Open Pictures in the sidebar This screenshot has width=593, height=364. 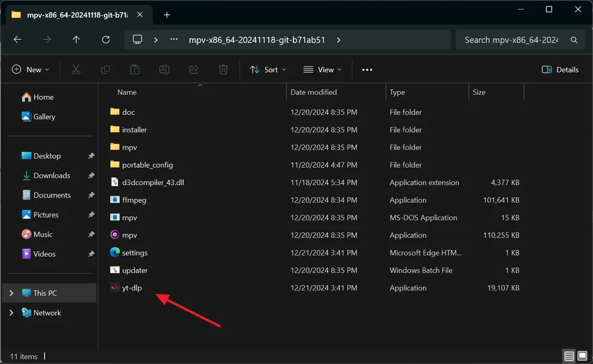pyautogui.click(x=40, y=215)
